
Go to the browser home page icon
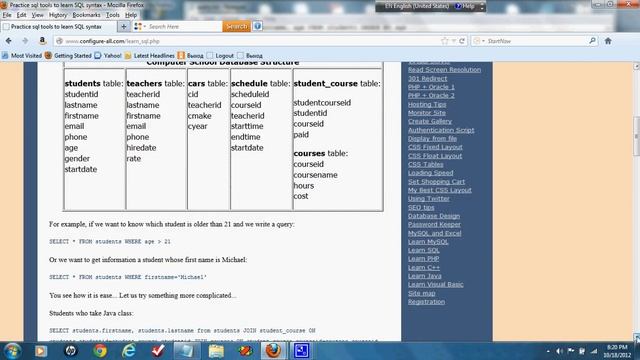coord(608,41)
